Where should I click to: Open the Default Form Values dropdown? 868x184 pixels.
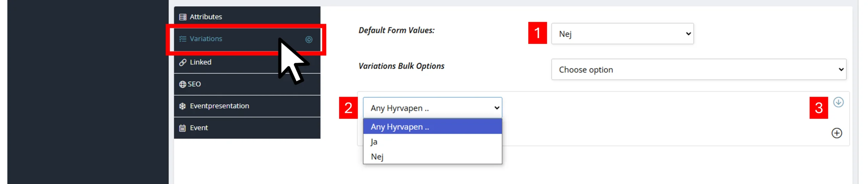coord(622,34)
